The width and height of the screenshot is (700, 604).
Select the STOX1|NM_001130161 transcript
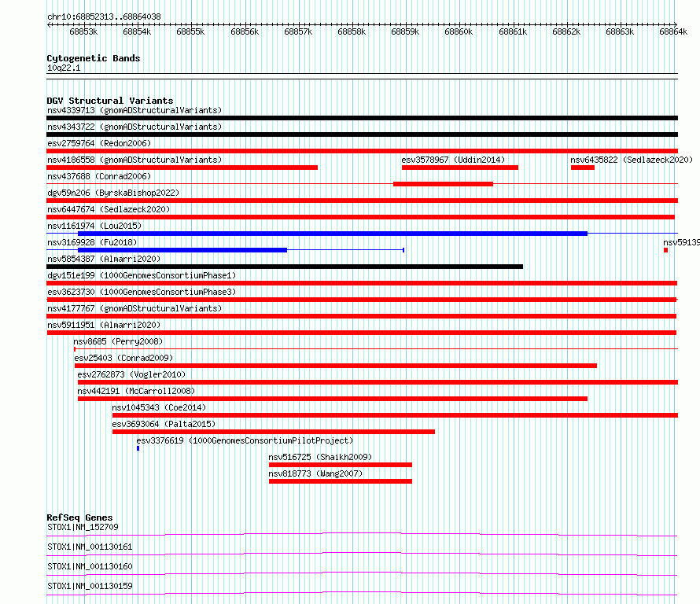coord(90,547)
